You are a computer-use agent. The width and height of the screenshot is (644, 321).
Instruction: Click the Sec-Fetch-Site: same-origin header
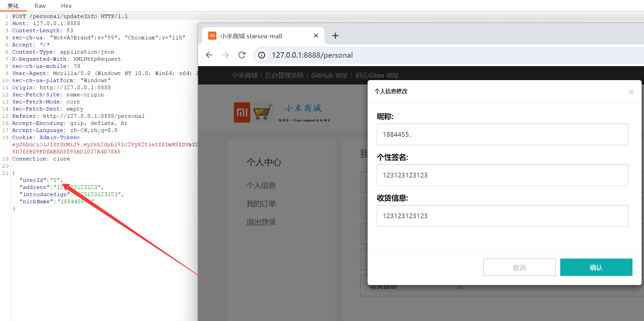58,95
